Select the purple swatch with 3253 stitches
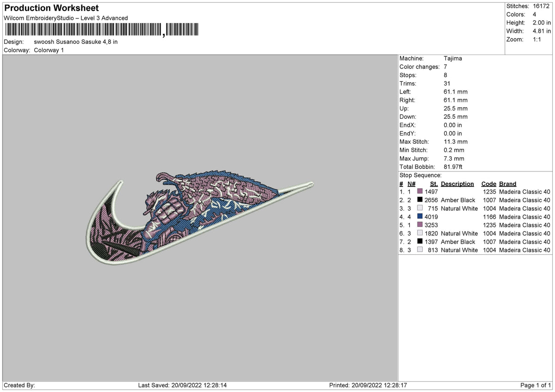This screenshot has width=555, height=392. (x=420, y=225)
